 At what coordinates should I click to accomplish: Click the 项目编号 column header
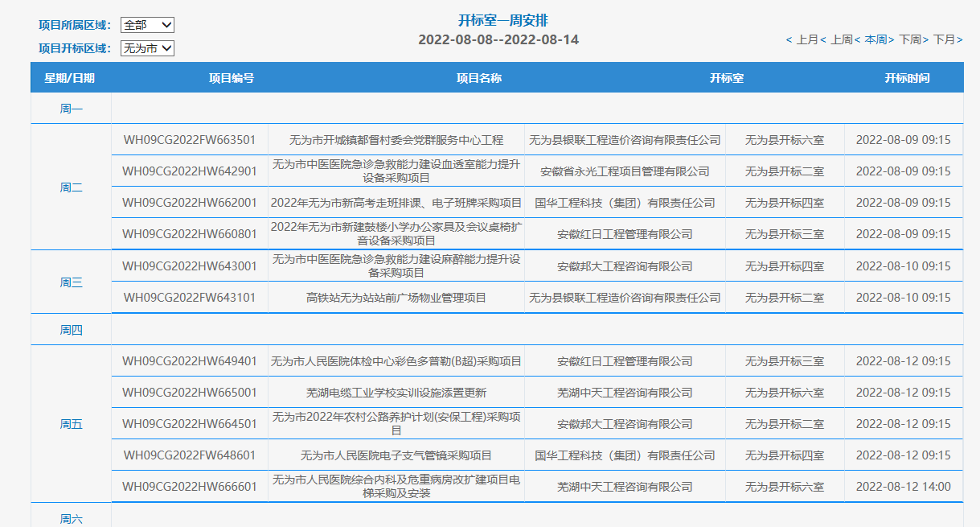click(232, 78)
